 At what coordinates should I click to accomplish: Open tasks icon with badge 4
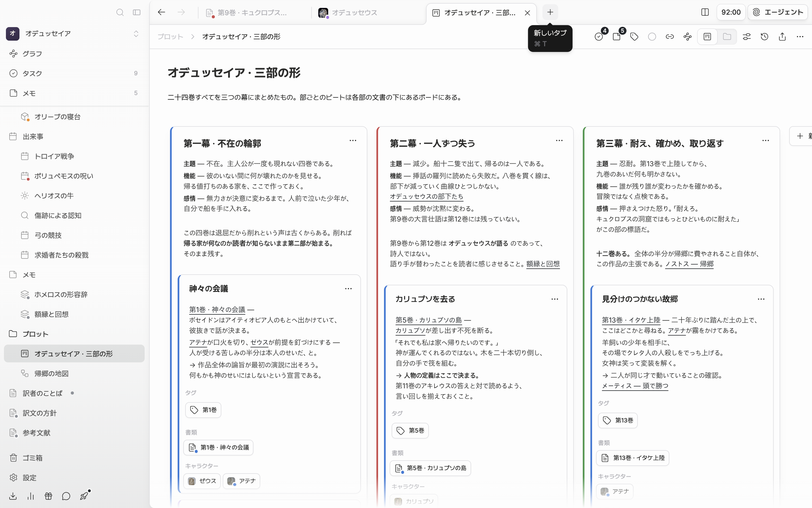click(x=599, y=36)
